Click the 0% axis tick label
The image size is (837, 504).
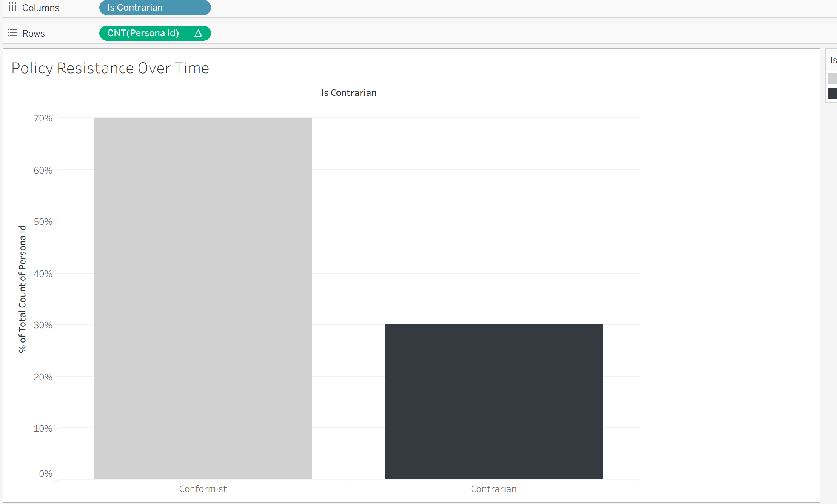(45, 474)
